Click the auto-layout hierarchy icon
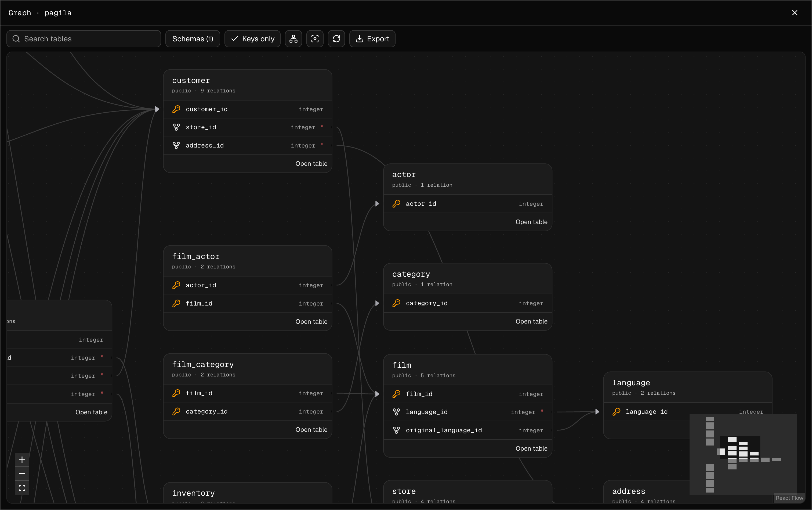The image size is (812, 510). click(x=293, y=39)
